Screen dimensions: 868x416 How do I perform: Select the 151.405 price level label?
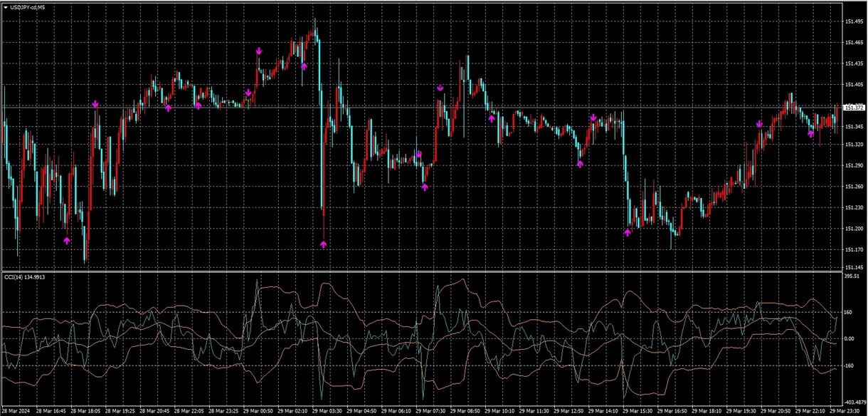click(854, 85)
